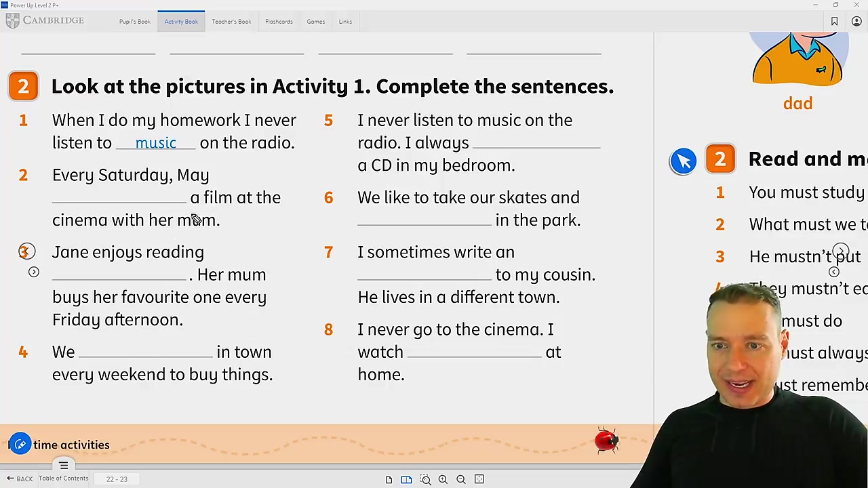Click the blank in sentence 8
The width and height of the screenshot is (868, 488).
[x=475, y=352]
